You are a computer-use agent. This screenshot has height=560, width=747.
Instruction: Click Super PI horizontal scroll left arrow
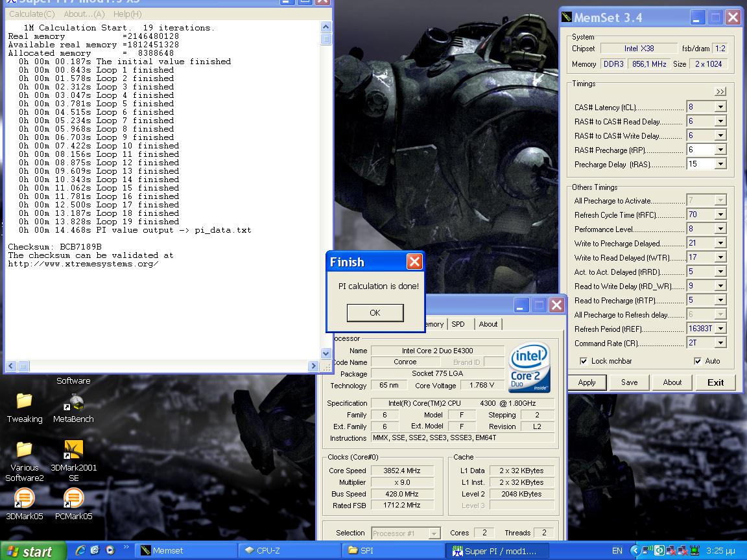tap(12, 366)
